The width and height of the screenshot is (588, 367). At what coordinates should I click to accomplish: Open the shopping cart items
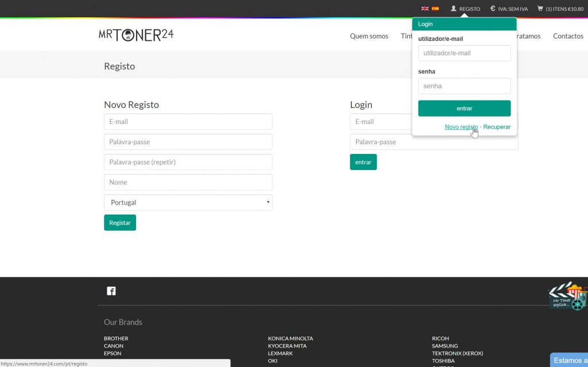click(x=560, y=9)
